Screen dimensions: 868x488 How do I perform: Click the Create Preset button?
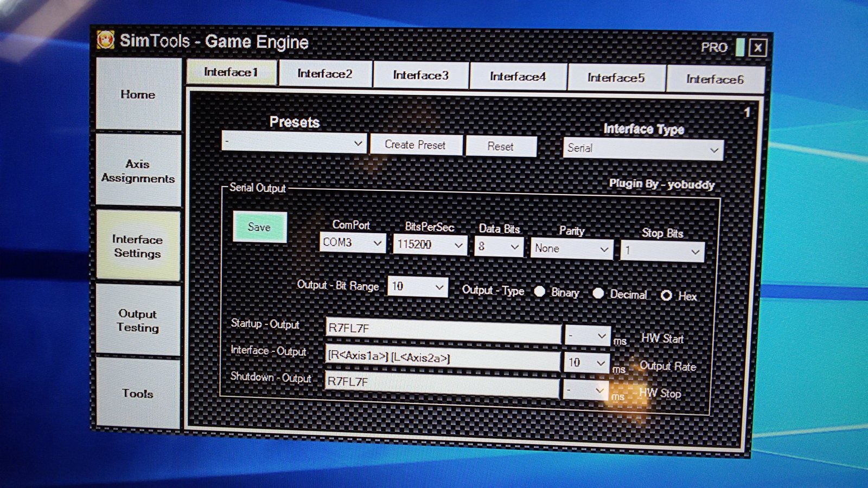(x=416, y=145)
